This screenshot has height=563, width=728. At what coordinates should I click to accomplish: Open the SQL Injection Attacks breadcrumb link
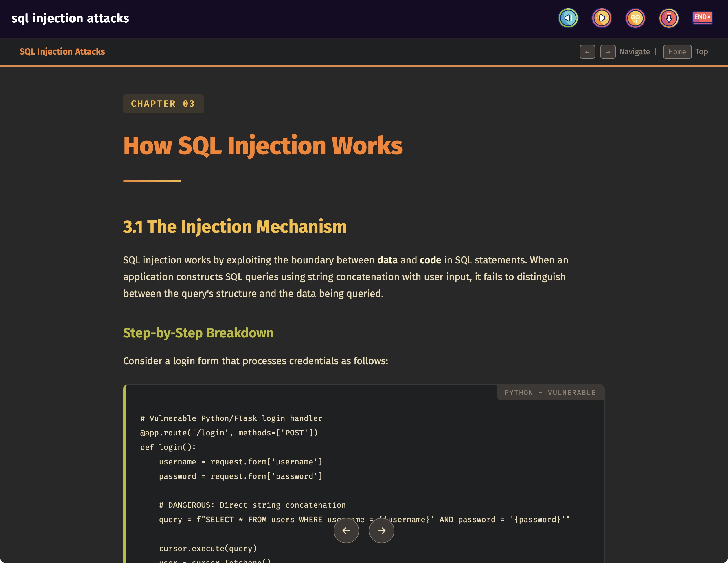pyautogui.click(x=62, y=52)
